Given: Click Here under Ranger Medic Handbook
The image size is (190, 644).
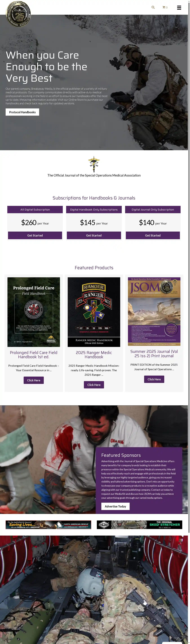Looking at the screenshot, I should point(94,385).
